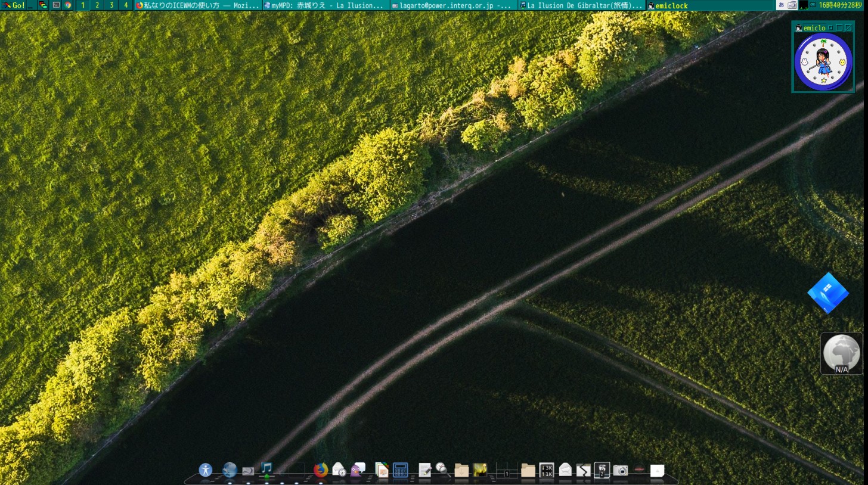The height and width of the screenshot is (485, 868).
Task: Switch to workspace 2
Action: tap(97, 5)
